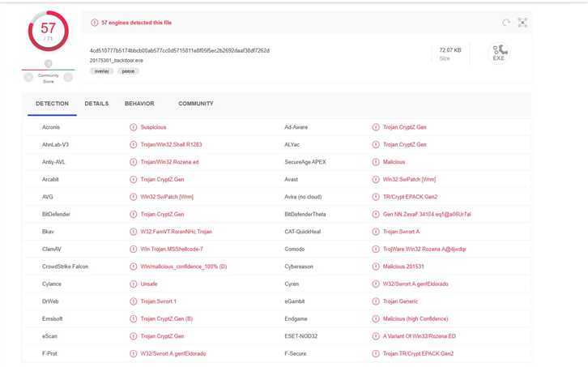Screen dimensions: 588x367
Task: Click warning icon in BitDefenderTheta row
Action: point(376,214)
